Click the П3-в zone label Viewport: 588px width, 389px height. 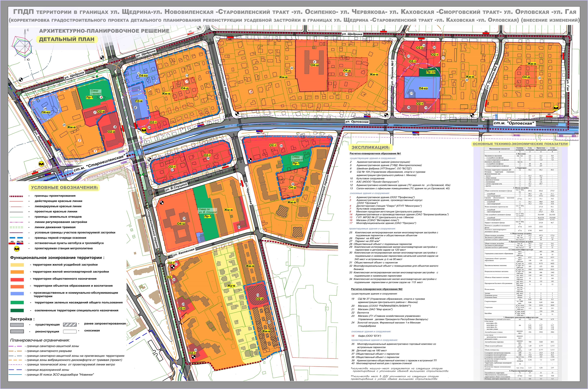139,101
